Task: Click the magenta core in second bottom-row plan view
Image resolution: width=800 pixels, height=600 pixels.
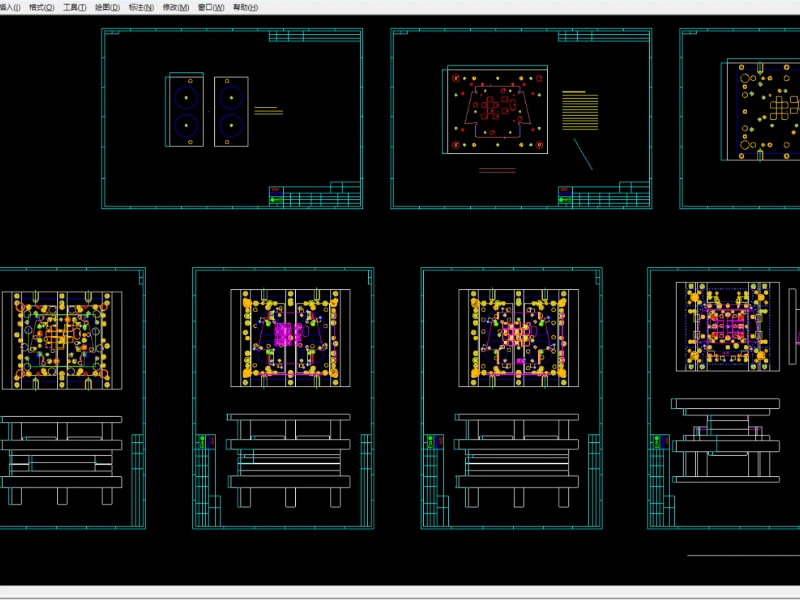Action: click(288, 334)
